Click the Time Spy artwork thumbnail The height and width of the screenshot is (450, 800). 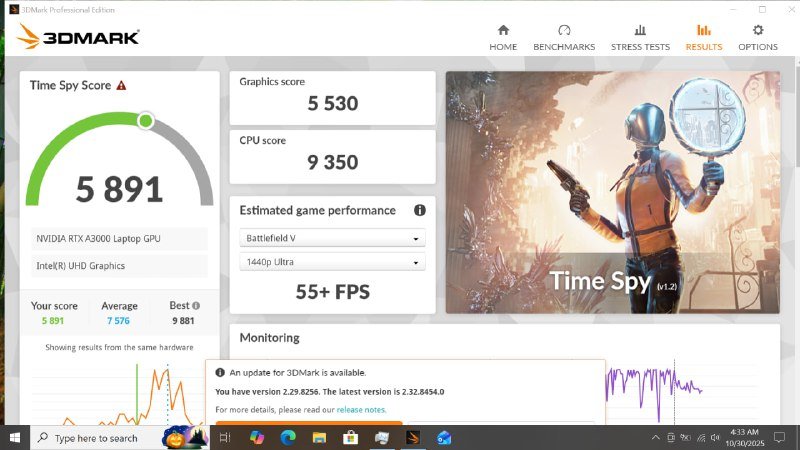tap(612, 192)
